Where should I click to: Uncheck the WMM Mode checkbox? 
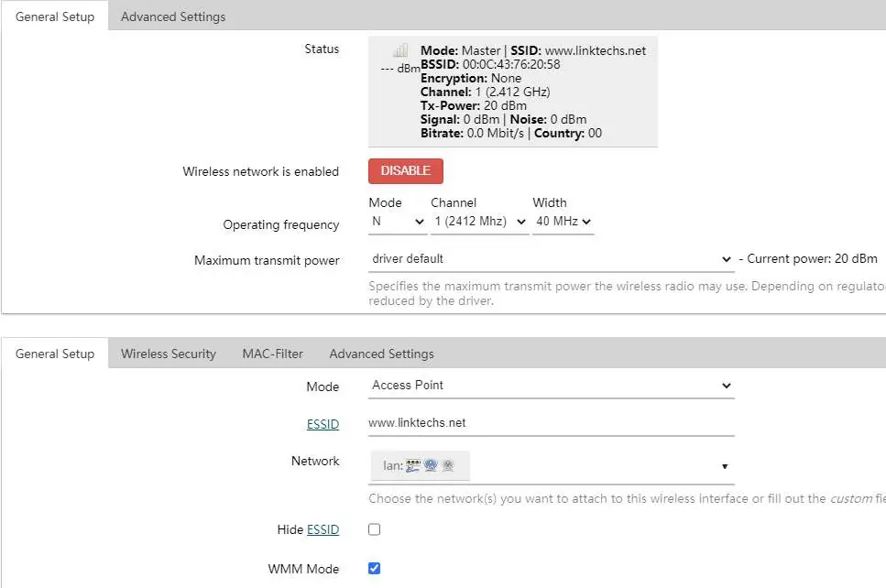[374, 568]
